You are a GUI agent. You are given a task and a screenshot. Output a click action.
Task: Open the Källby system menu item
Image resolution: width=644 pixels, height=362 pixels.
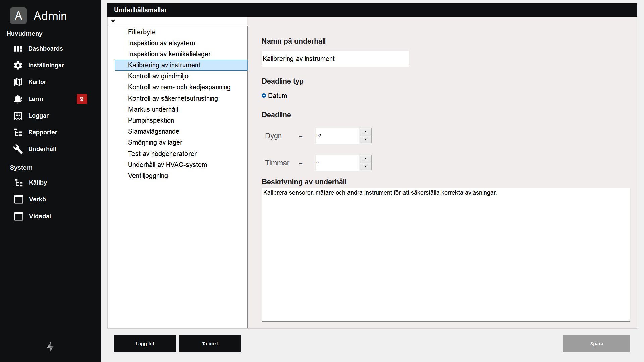point(38,183)
